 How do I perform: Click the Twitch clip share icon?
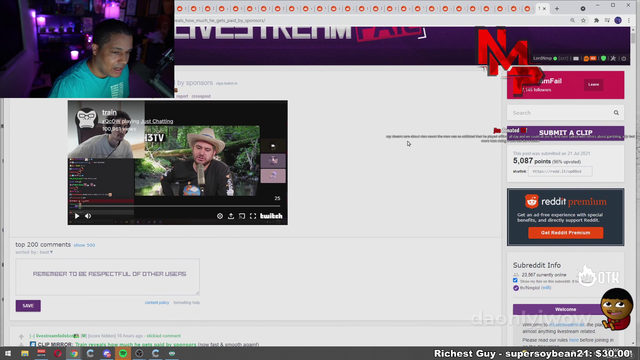click(x=231, y=216)
